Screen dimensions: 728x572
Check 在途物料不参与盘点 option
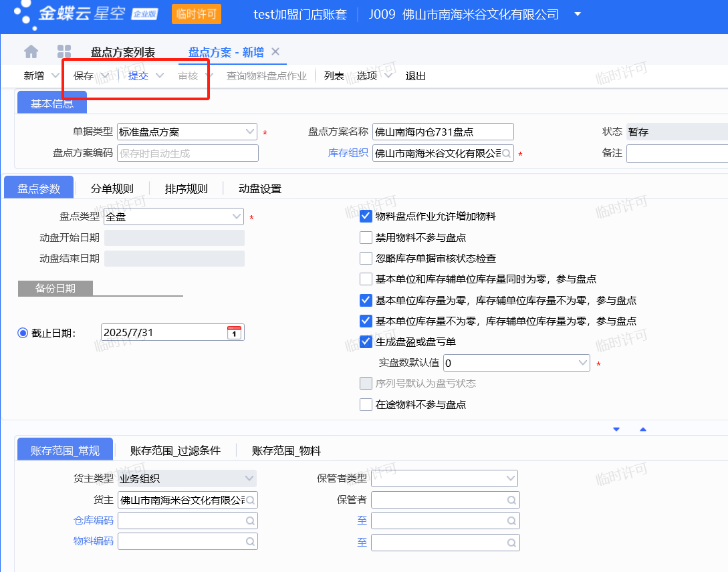pyautogui.click(x=366, y=404)
